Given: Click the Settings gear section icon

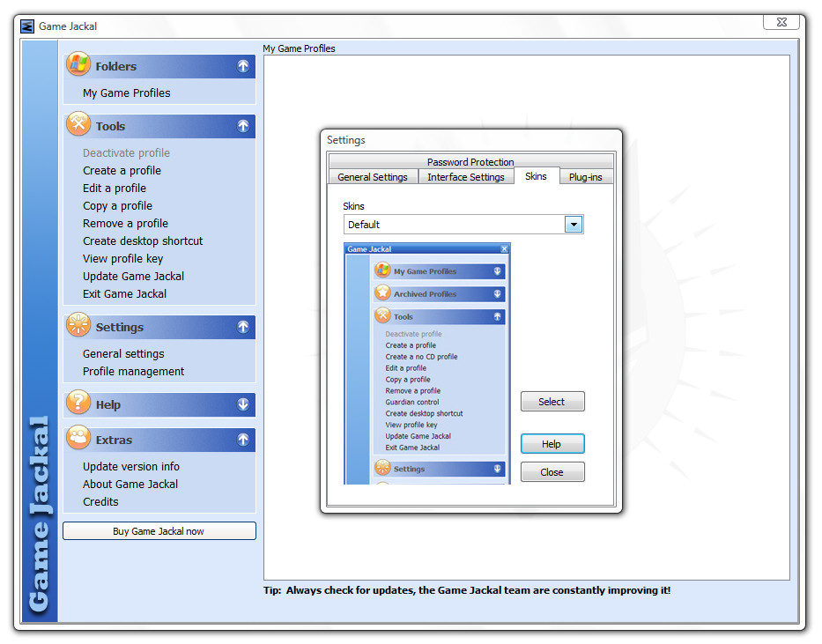Looking at the screenshot, I should pos(78,325).
